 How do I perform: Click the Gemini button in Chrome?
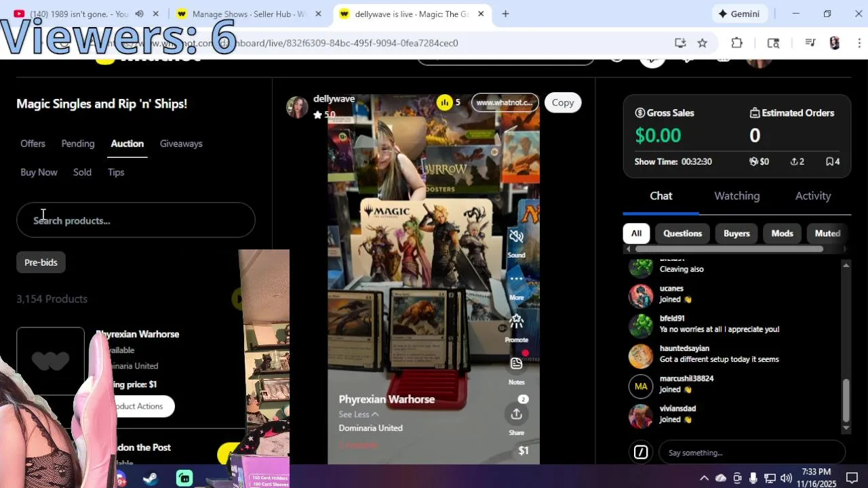pos(739,14)
